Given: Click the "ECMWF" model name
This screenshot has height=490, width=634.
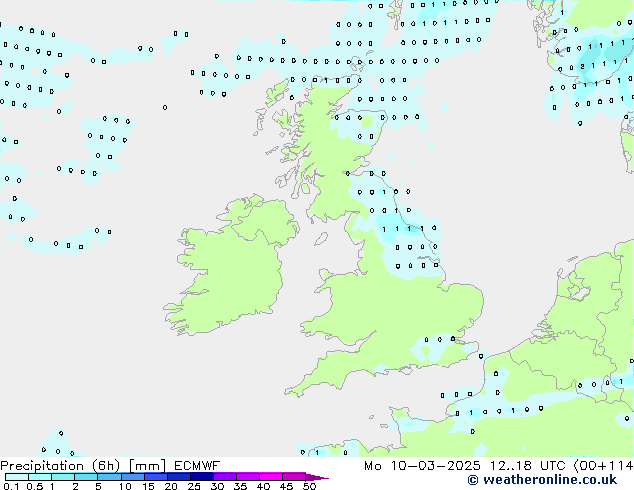Looking at the screenshot, I should tap(197, 466).
